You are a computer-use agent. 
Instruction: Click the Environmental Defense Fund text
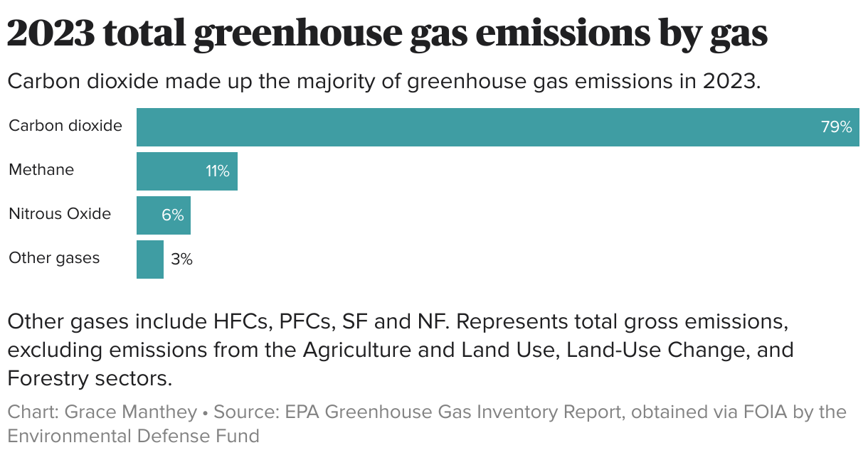[133, 435]
